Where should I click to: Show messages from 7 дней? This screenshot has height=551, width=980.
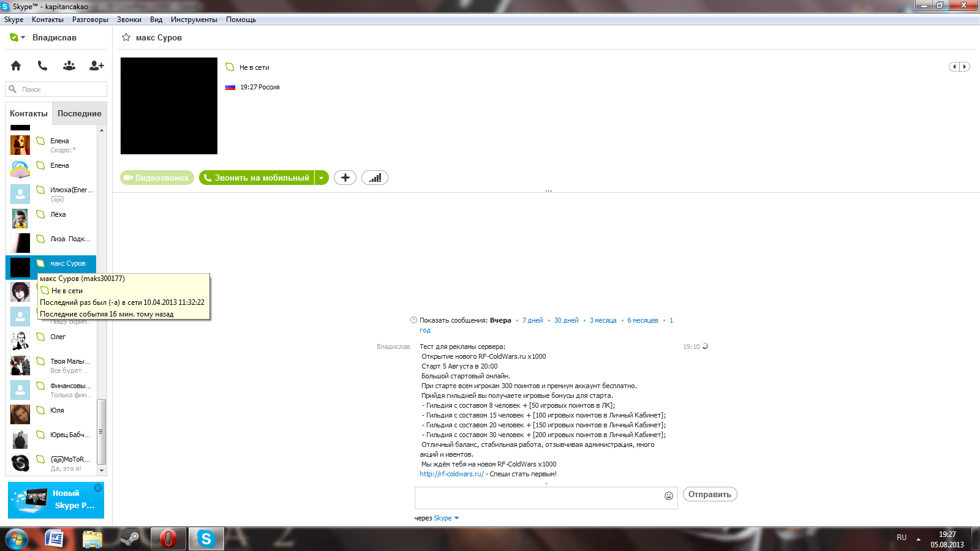[x=533, y=320]
